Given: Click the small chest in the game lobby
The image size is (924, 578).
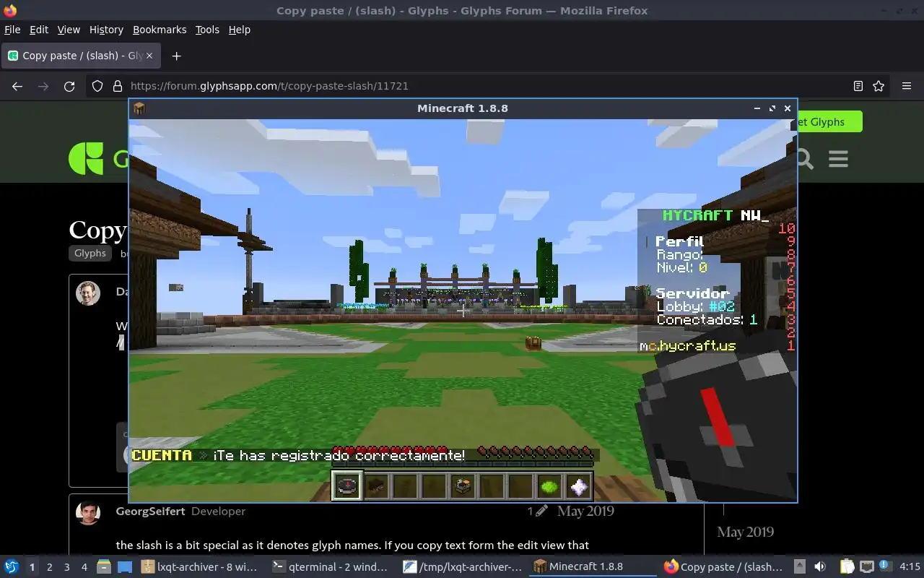Looking at the screenshot, I should coord(533,342).
